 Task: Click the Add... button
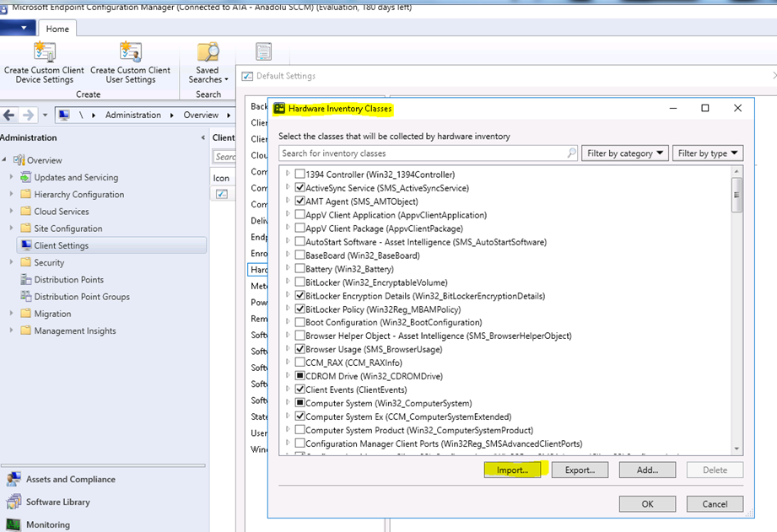click(x=647, y=470)
